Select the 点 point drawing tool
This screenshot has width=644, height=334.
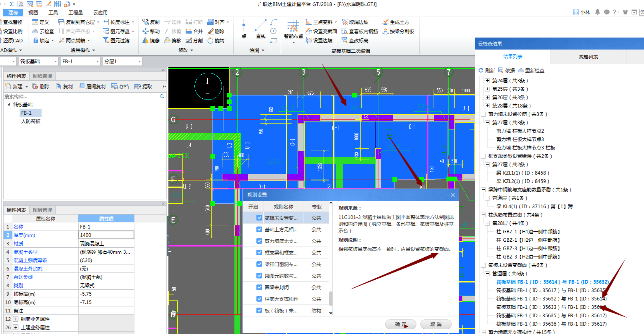pos(244,29)
